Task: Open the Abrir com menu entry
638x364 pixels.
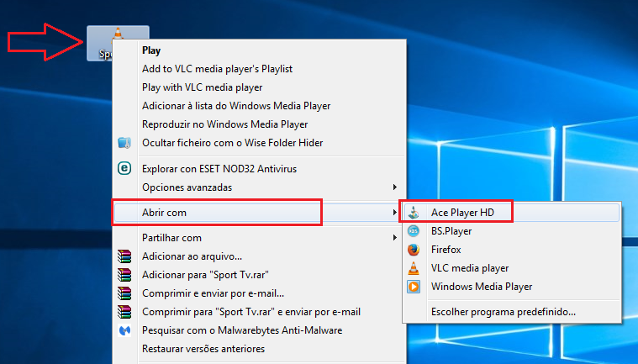Action: [x=259, y=213]
